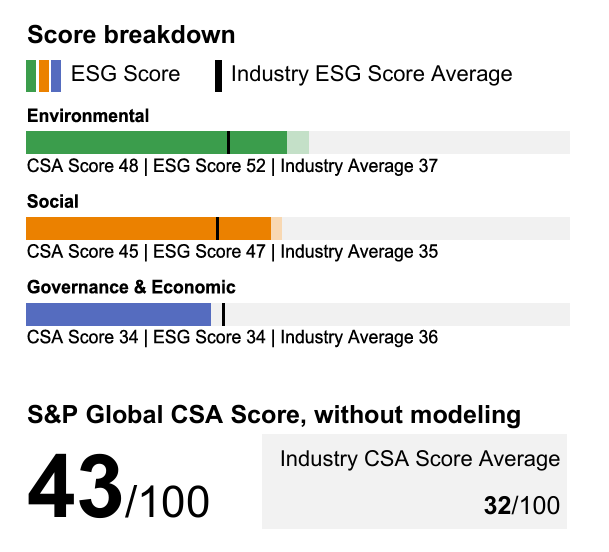Click the Governance industry average black marker

coord(223,315)
